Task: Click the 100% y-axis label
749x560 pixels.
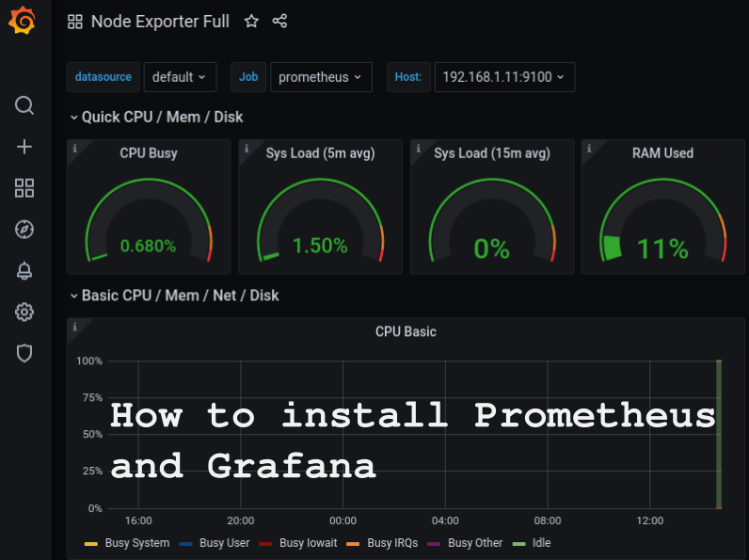Action: point(89,360)
